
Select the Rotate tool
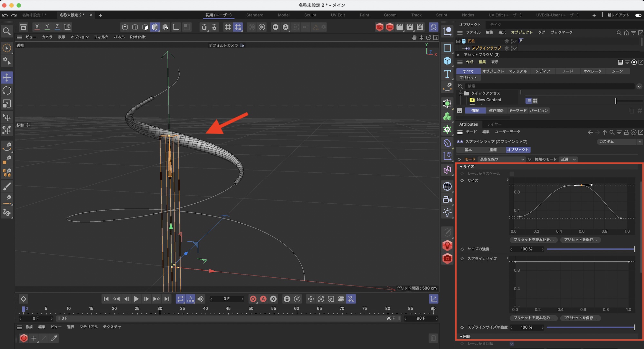[x=7, y=91]
